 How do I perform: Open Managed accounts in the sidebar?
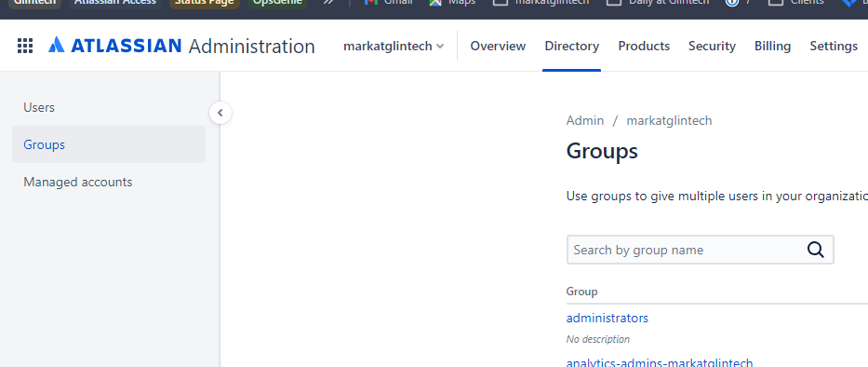109,182
